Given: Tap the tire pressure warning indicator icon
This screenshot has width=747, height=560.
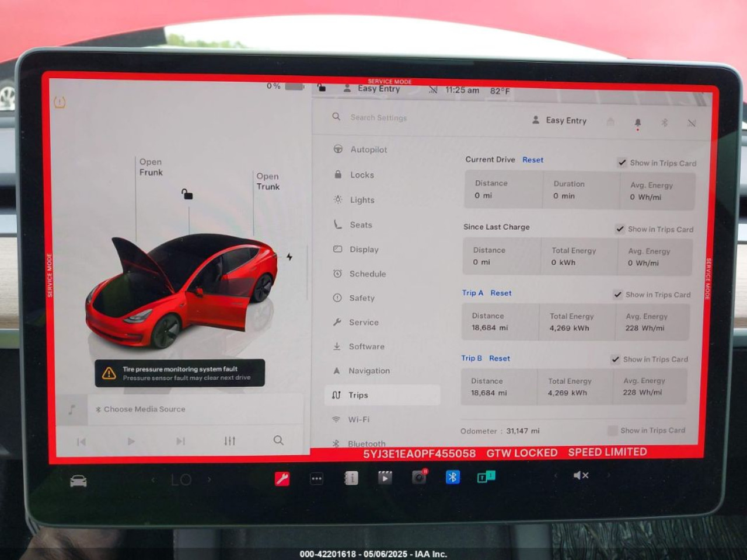Looking at the screenshot, I should pyautogui.click(x=60, y=103).
